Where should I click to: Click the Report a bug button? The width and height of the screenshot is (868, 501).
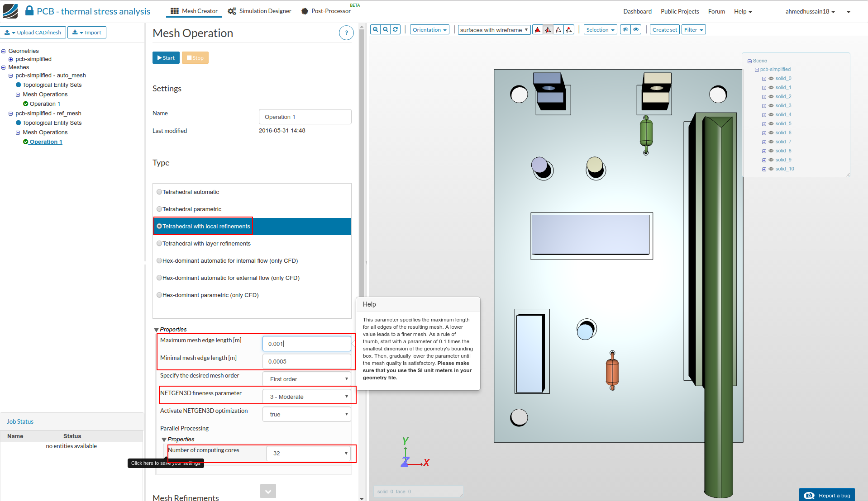(x=827, y=495)
